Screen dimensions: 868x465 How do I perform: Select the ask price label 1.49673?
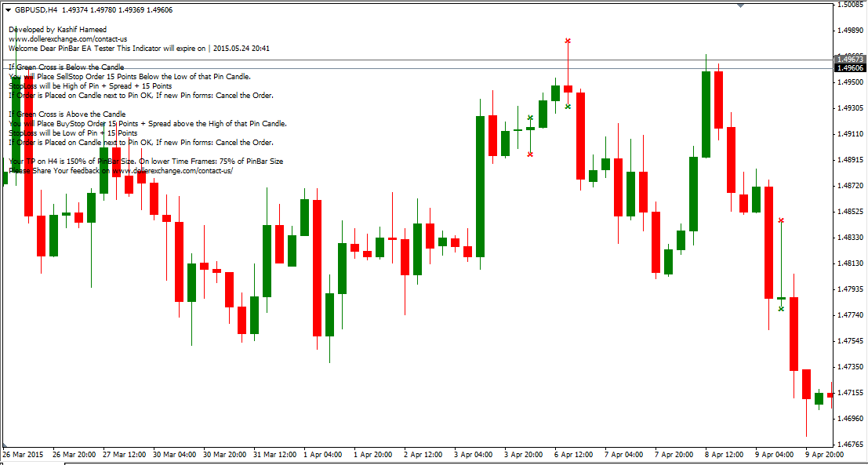point(849,56)
